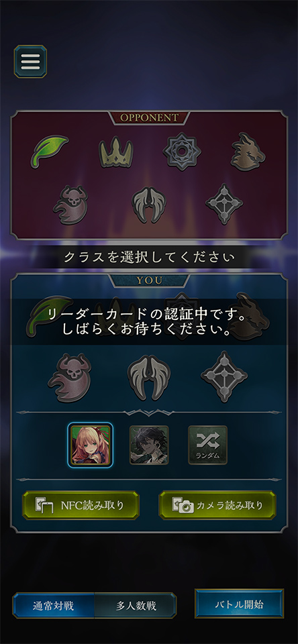The image size is (298, 644).
Task: Select opponent's diamond node class icon
Action: (x=224, y=204)
